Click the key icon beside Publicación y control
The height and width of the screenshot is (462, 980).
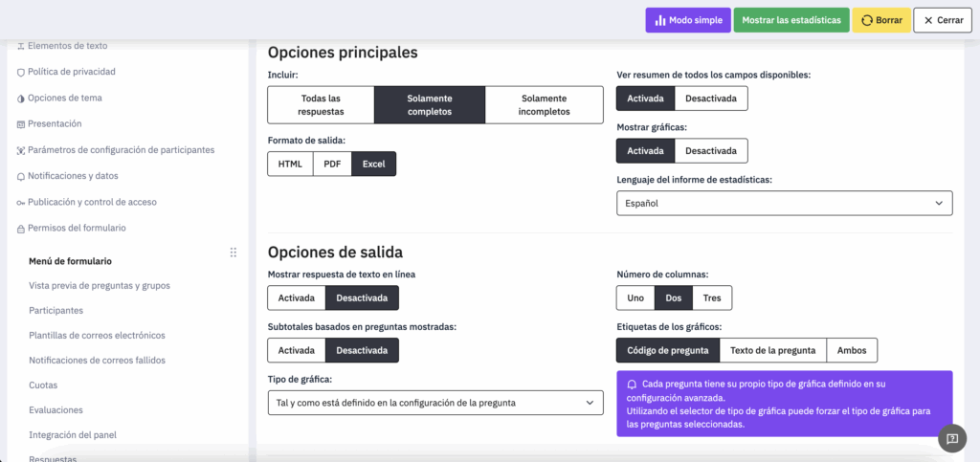tap(21, 202)
